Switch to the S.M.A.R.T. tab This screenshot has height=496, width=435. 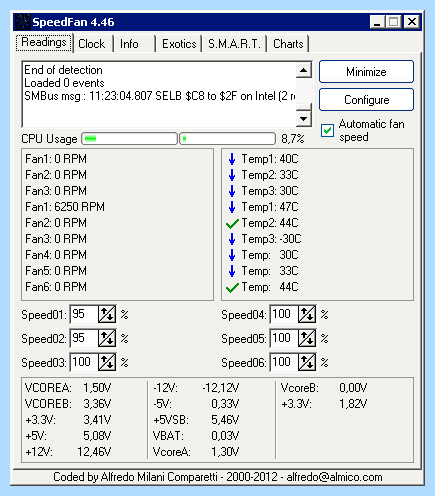[x=234, y=44]
